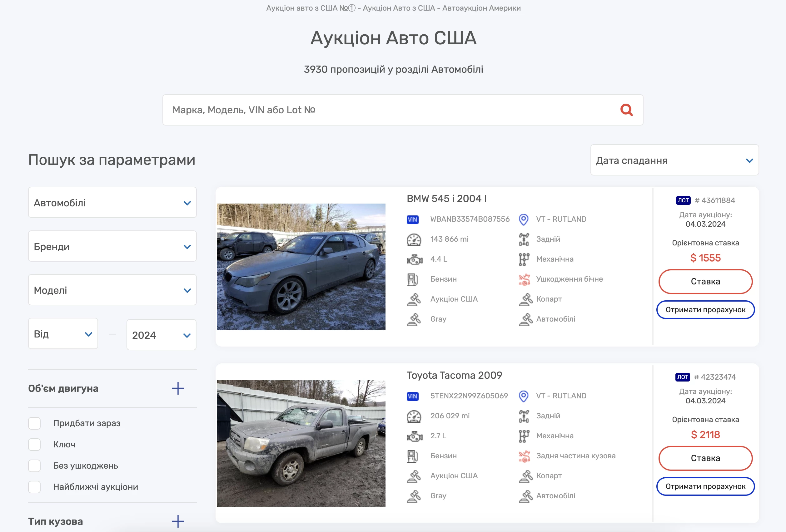Image resolution: width=786 pixels, height=532 pixels.
Task: Open the Дата спадання sort dropdown
Action: pos(674,160)
